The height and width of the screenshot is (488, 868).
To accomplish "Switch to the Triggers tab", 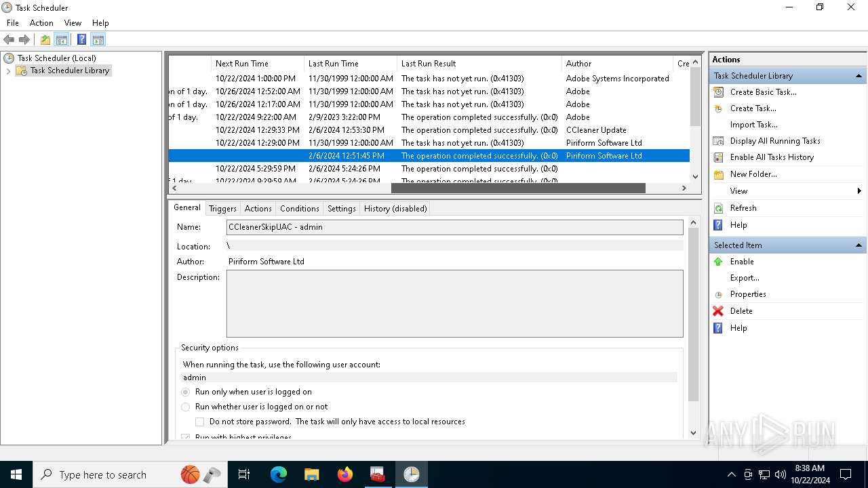I will [222, 209].
